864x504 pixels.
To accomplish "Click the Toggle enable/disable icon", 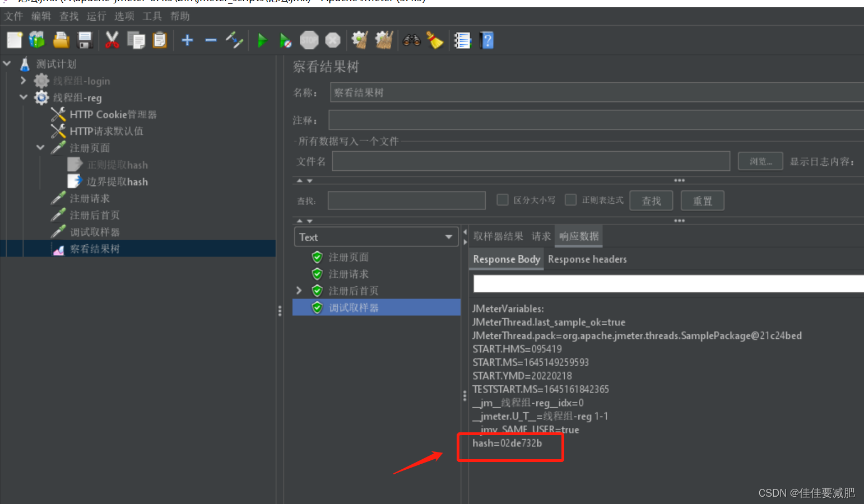I will tap(234, 40).
